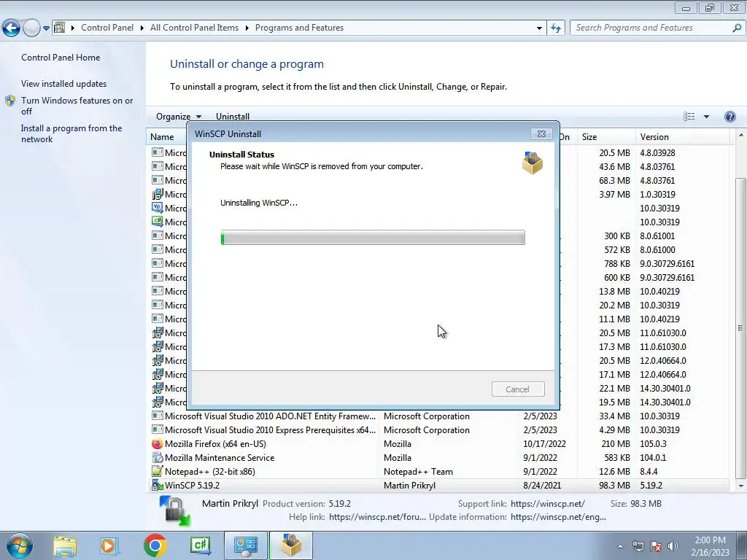Screen dimensions: 747x560
Task: Click the network tray icon
Action: [638, 546]
